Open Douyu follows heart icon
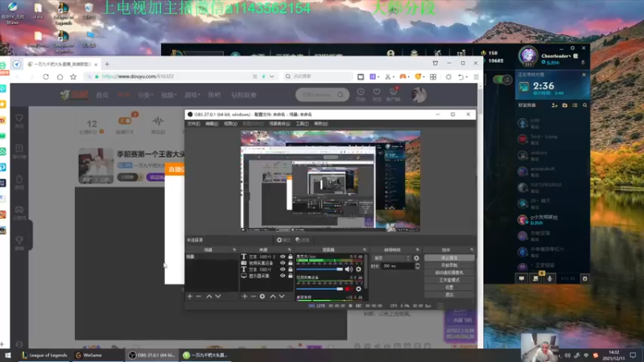This screenshot has height=362, width=644. [x=377, y=92]
